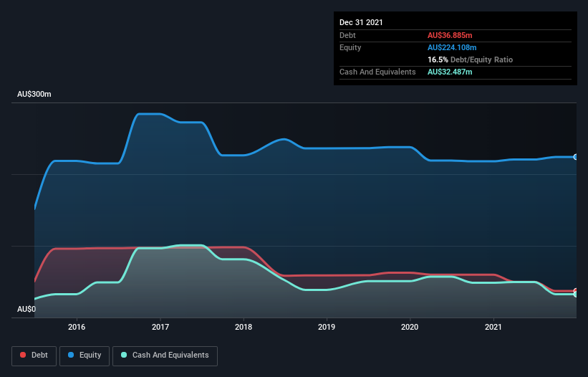Click the Debt line end marker
The height and width of the screenshot is (377, 588).
click(x=576, y=291)
